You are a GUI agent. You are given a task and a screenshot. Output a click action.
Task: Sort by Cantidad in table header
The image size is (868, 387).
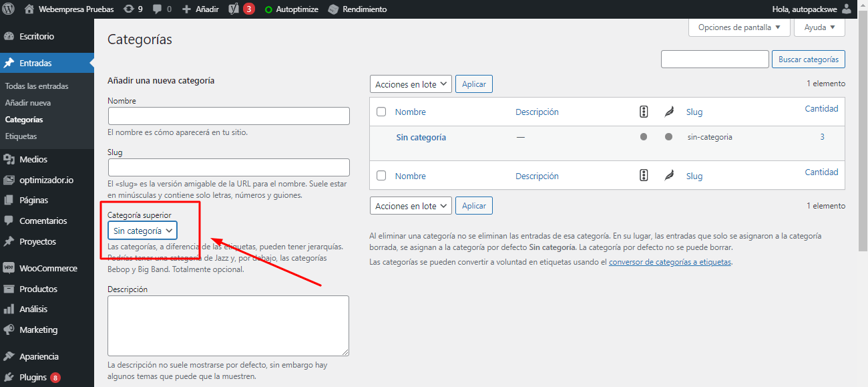[x=821, y=108]
